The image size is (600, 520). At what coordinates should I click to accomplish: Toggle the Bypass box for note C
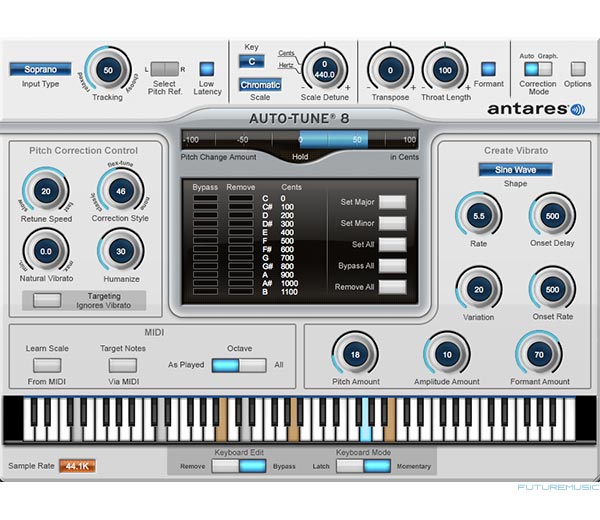pos(205,198)
